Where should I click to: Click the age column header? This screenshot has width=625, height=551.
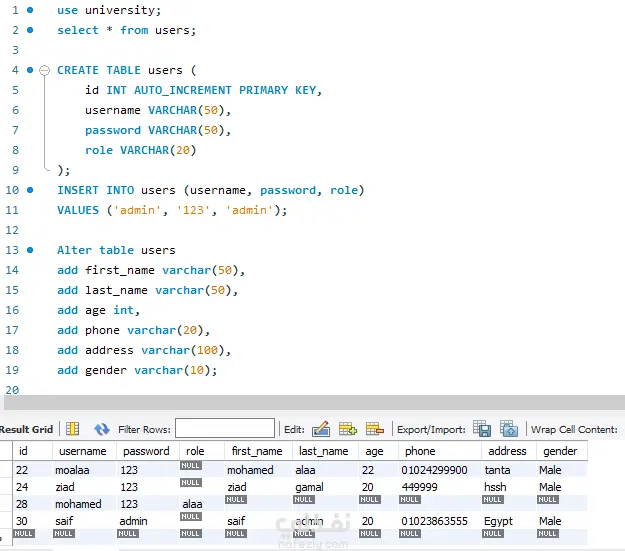[379, 451]
